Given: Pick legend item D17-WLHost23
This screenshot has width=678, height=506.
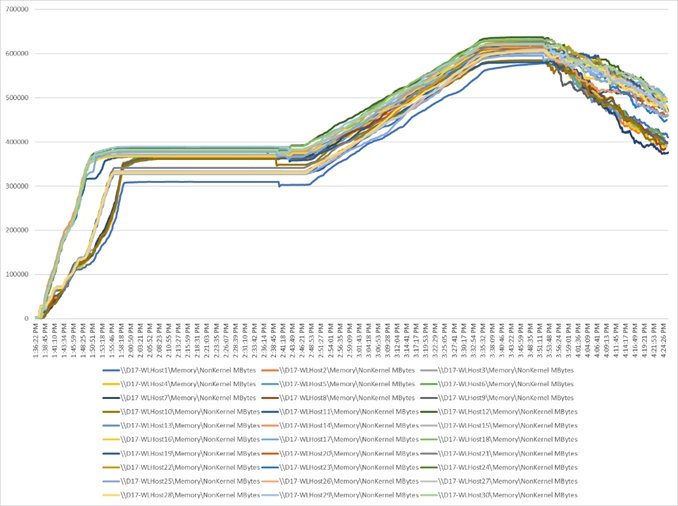Looking at the screenshot, I should click(340, 468).
